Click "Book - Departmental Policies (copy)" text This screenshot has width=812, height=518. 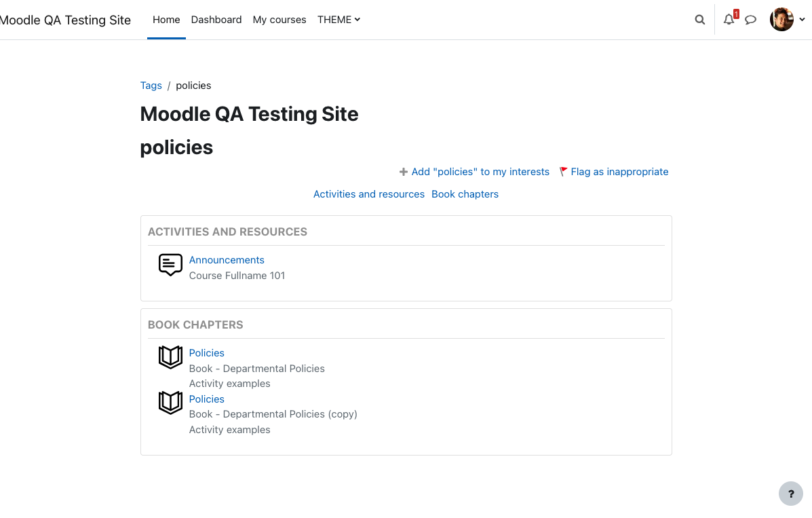(x=273, y=414)
